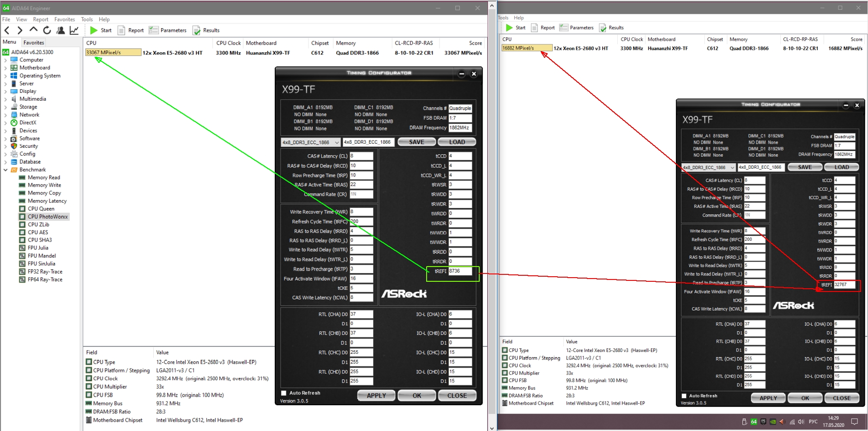Open the user profile toolbar icon
Image resolution: width=868 pixels, height=431 pixels.
tap(60, 30)
